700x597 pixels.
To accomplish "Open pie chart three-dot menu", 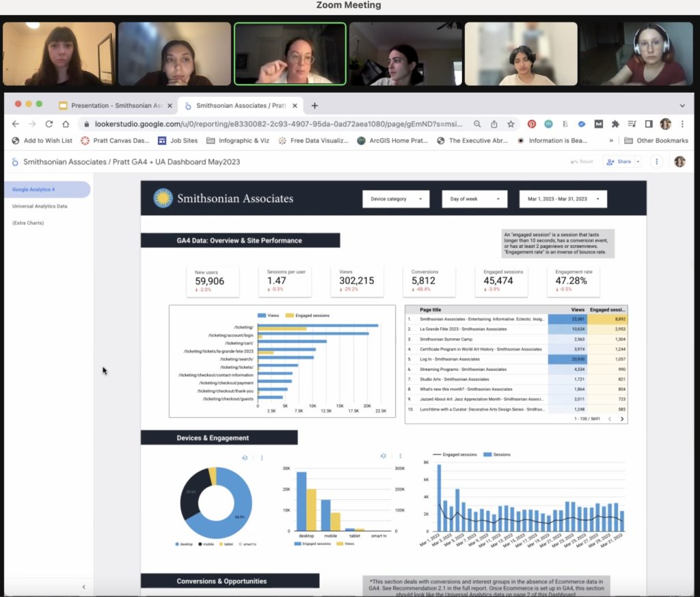I will [x=262, y=458].
